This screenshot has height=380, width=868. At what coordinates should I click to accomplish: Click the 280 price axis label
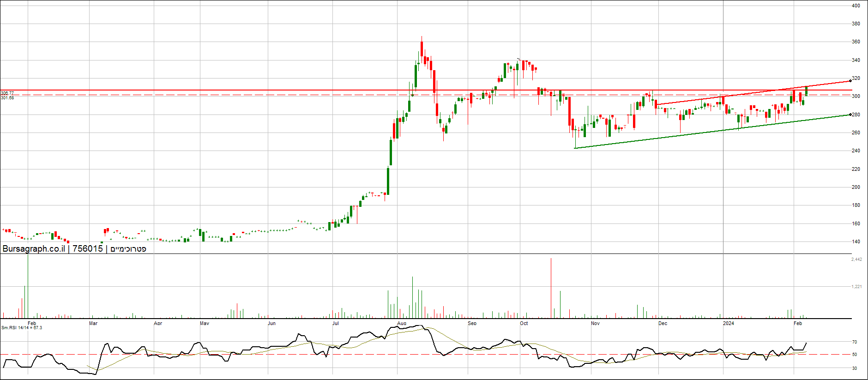(856, 115)
